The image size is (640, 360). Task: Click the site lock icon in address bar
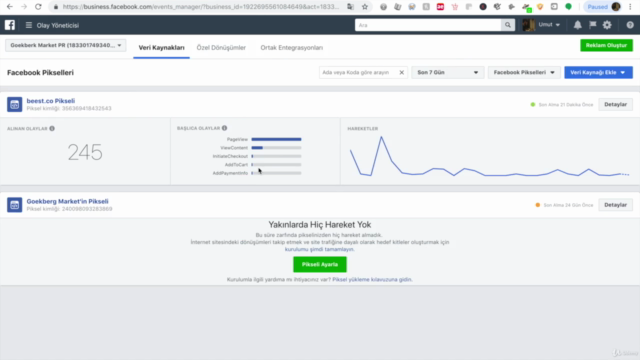(x=56, y=7)
